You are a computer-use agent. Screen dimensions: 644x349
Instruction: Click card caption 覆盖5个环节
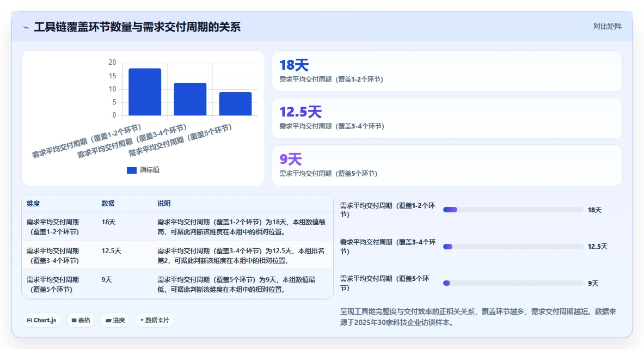(328, 174)
